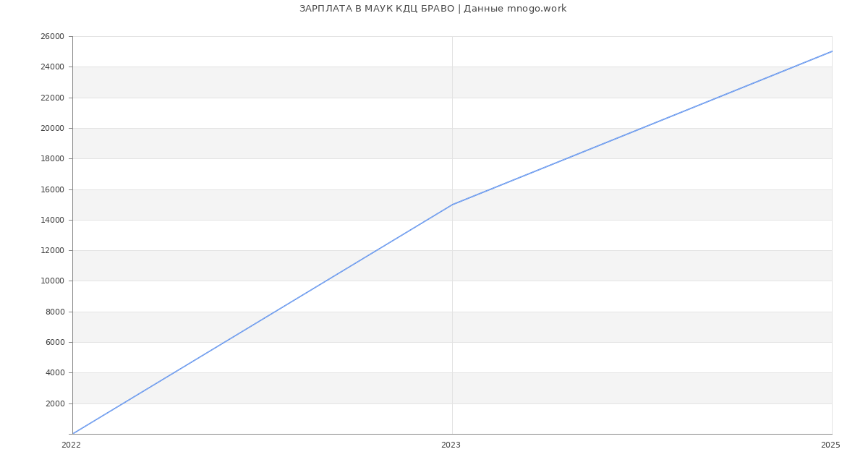The image size is (868, 470).
Task: Click the 18000 y-axis label
Action: click(x=52, y=159)
